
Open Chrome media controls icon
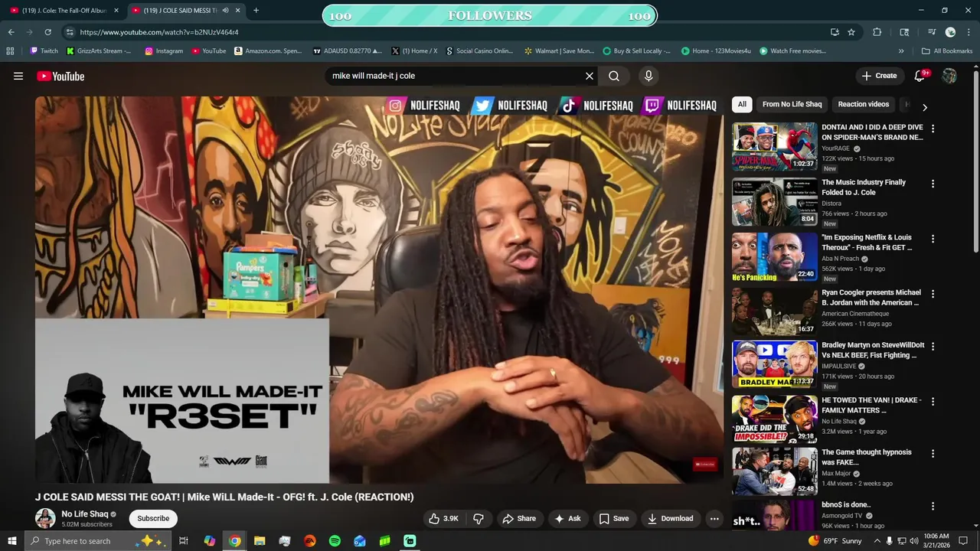(932, 32)
